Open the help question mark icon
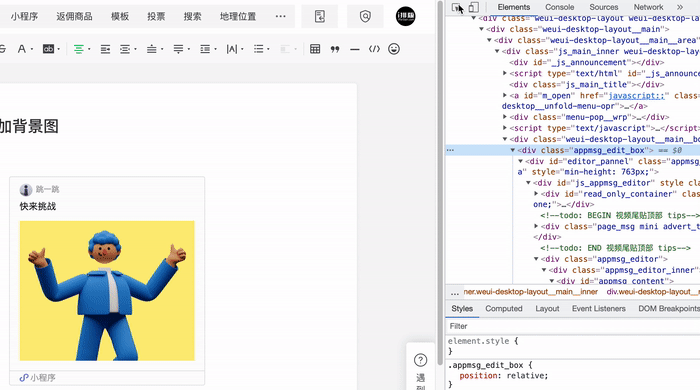Screen dimensions: 700x390 pos(421,360)
